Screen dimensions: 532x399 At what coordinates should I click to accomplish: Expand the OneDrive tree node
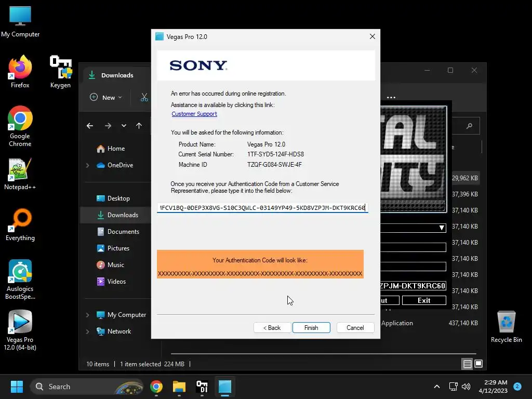(x=87, y=165)
